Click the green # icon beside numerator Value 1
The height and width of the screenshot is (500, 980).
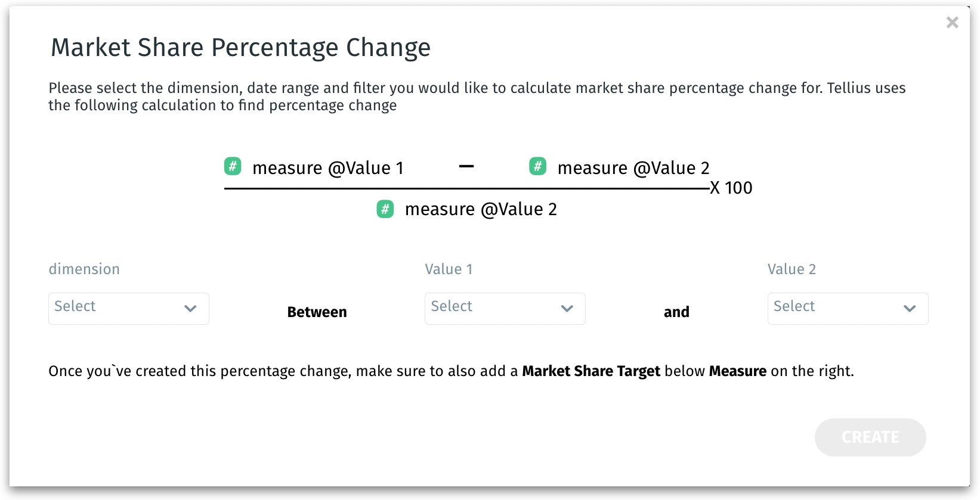click(x=233, y=166)
